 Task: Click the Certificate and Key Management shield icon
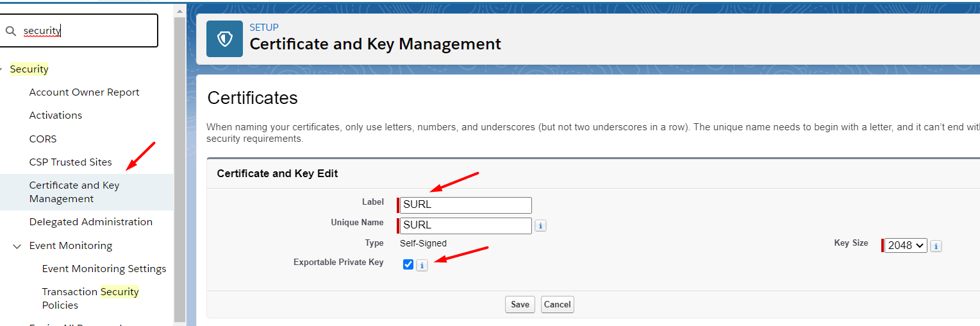click(x=224, y=39)
